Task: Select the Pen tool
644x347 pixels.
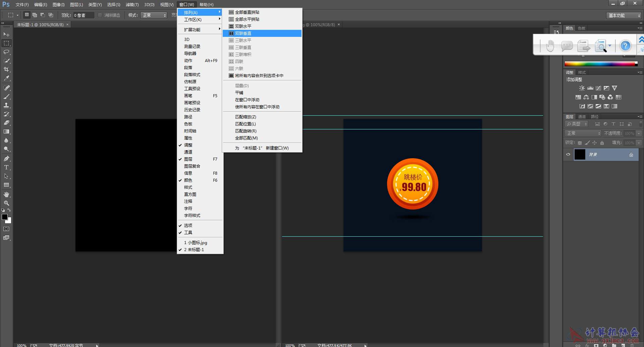Action: click(x=6, y=159)
